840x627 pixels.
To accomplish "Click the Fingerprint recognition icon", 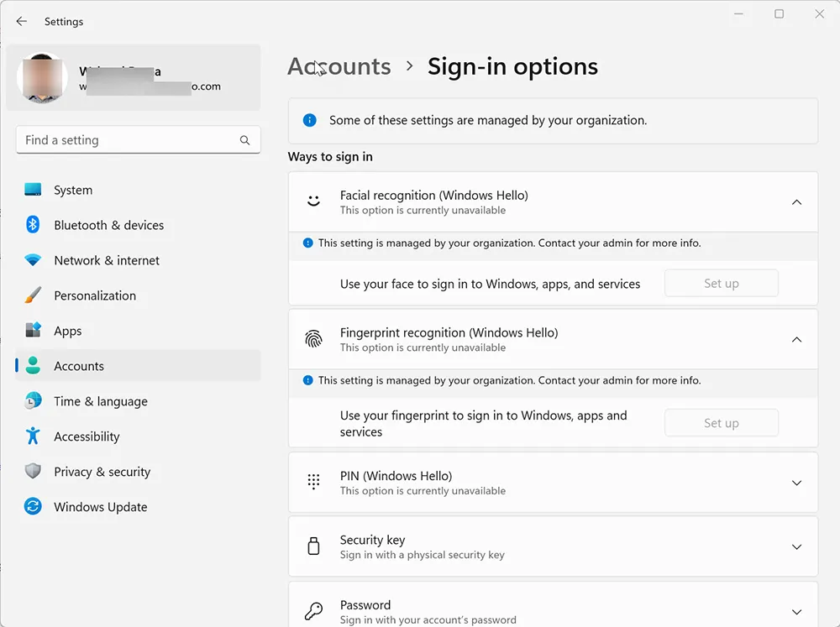I will click(x=313, y=339).
